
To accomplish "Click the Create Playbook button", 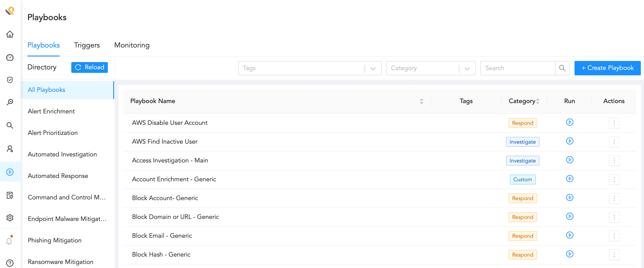I will (607, 68).
